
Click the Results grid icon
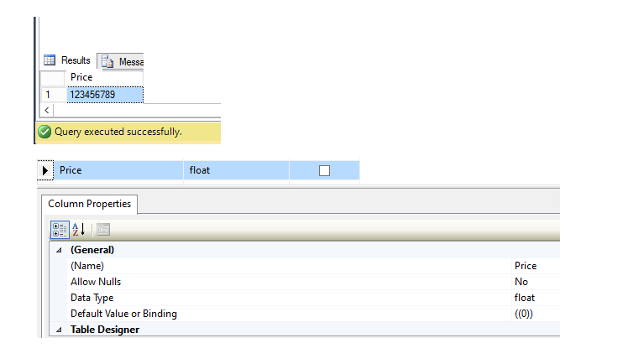[x=50, y=60]
